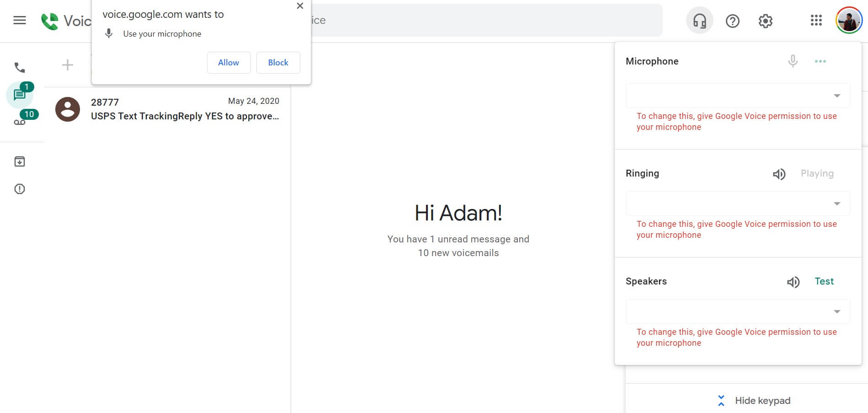The height and width of the screenshot is (413, 868).
Task: Open the Spam sidebar icon
Action: 20,189
